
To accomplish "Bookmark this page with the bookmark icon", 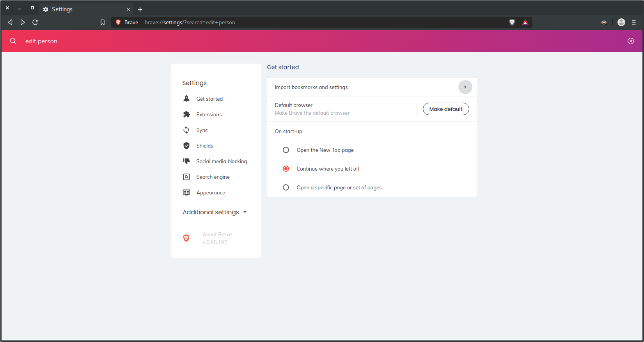I will click(103, 22).
